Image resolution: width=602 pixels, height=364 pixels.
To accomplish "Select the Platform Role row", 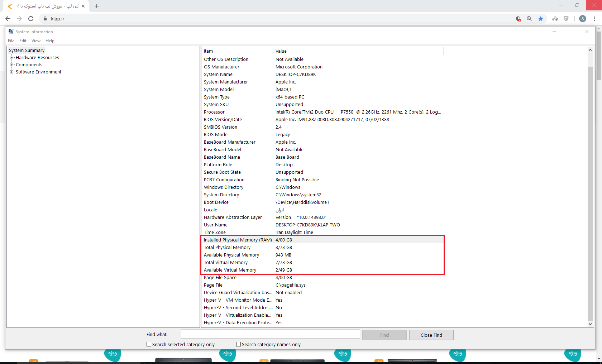I will [322, 165].
